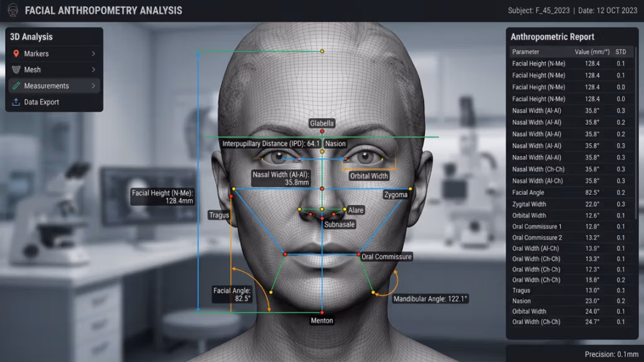
Task: Expand the Markers submenu chevron
Action: pyautogui.click(x=94, y=54)
